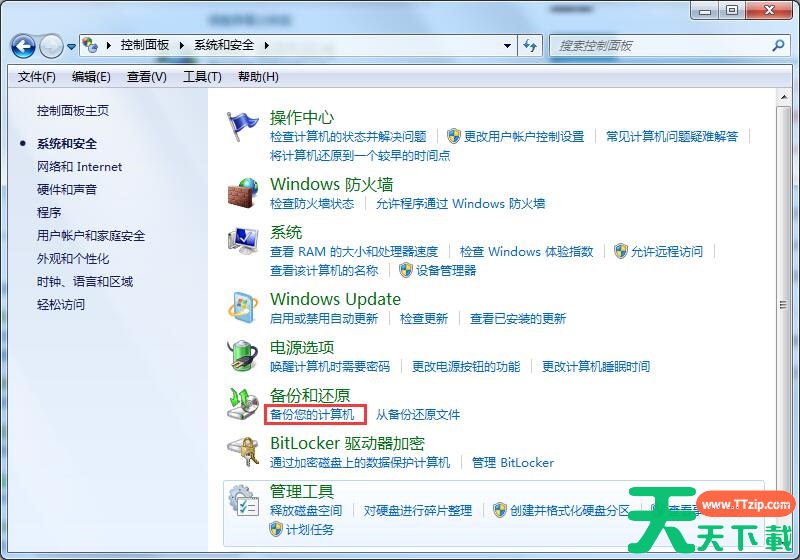Screen dimensions: 800x560
Task: Select 轻松访问 in sidebar
Action: pos(61,304)
